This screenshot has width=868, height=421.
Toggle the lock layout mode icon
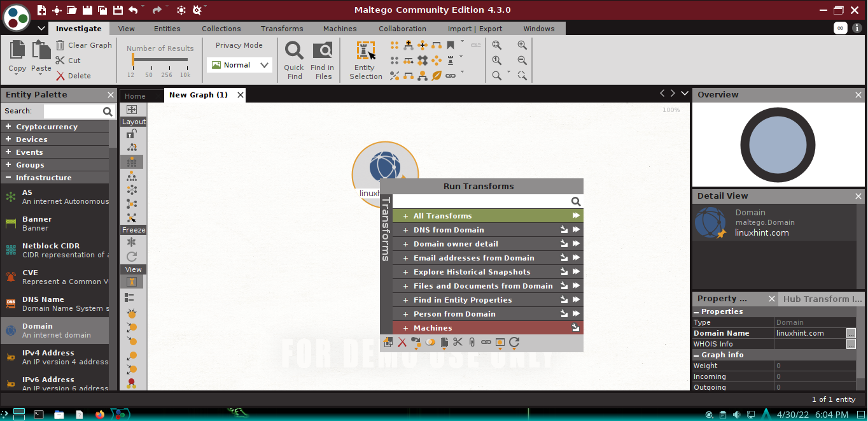tap(132, 134)
